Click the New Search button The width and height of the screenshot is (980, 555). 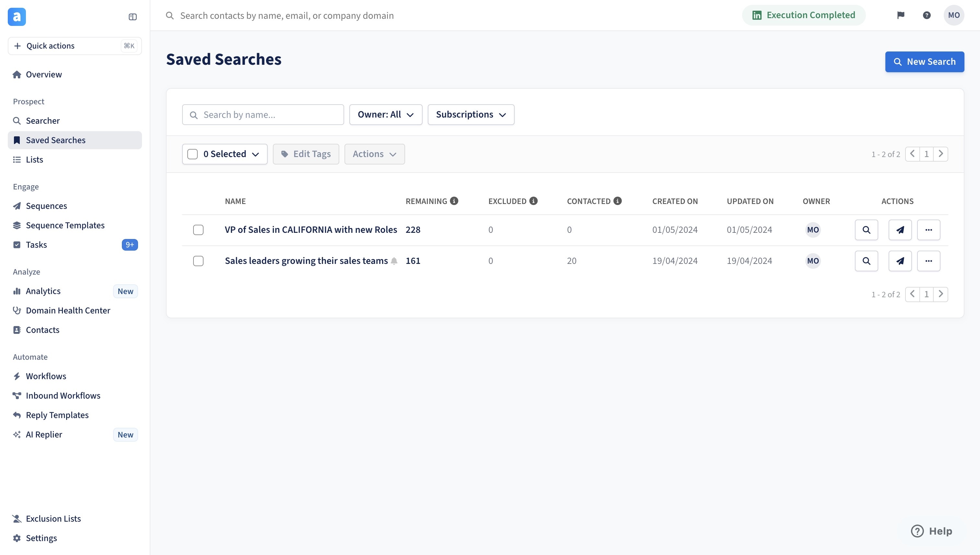[924, 62]
